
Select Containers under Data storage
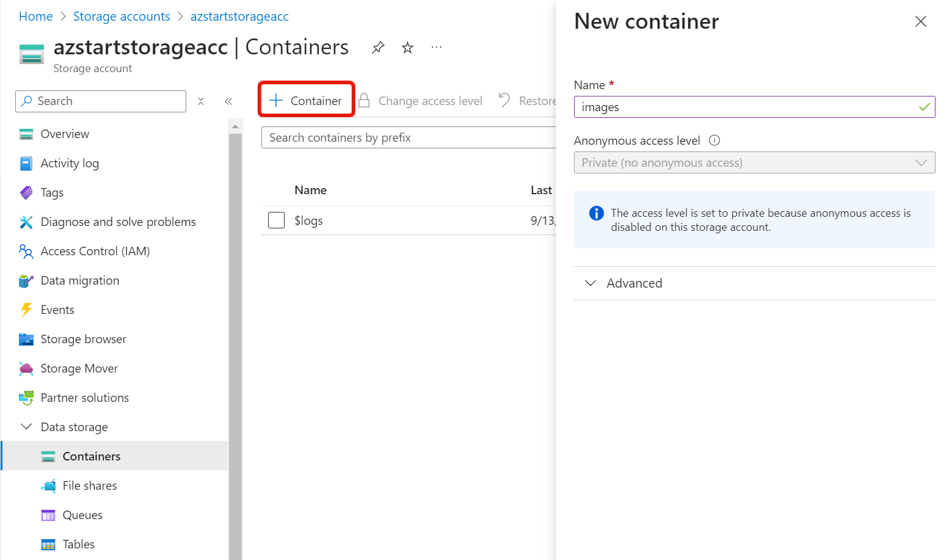pyautogui.click(x=115, y=456)
